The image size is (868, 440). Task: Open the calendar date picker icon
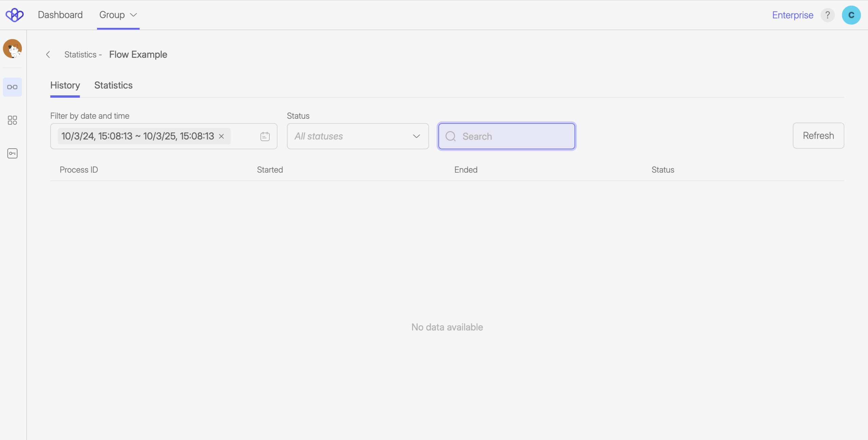pyautogui.click(x=265, y=136)
